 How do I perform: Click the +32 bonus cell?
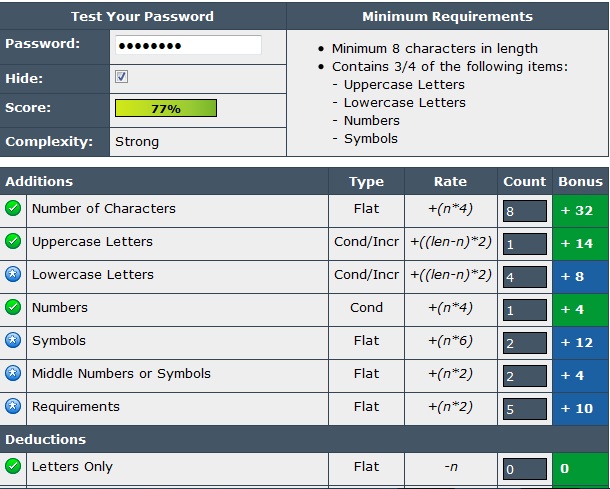[x=579, y=211]
